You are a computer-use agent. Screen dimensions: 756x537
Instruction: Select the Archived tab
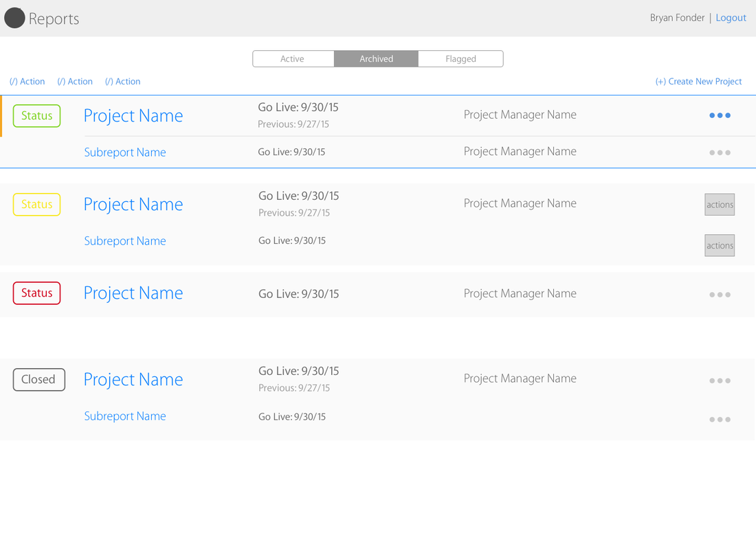[376, 59]
